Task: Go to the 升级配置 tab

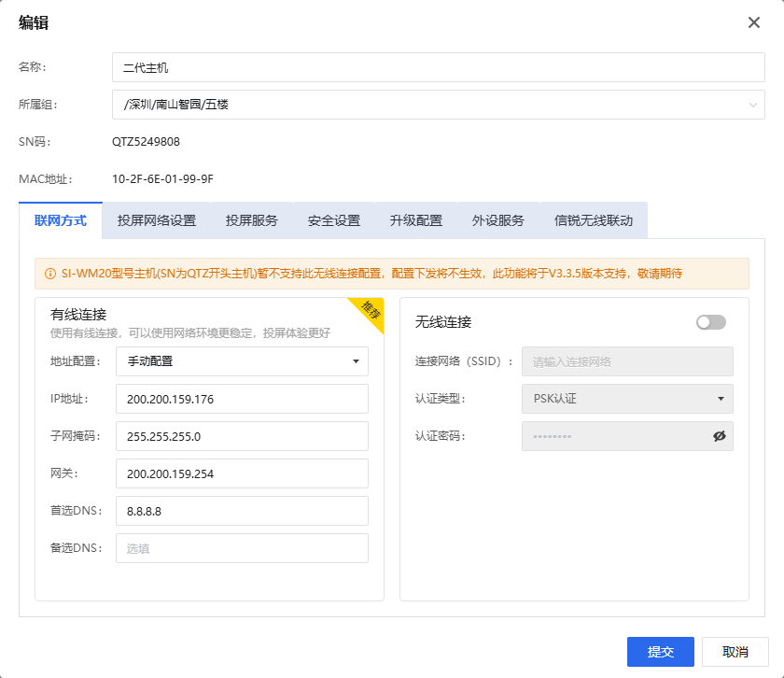Action: pos(416,221)
